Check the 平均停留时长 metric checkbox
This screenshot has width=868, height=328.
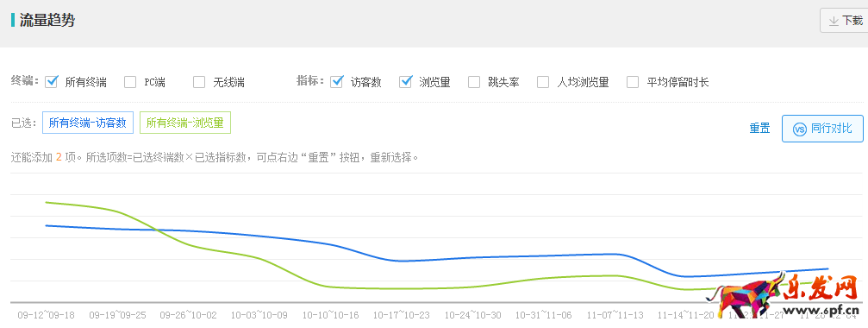(633, 82)
